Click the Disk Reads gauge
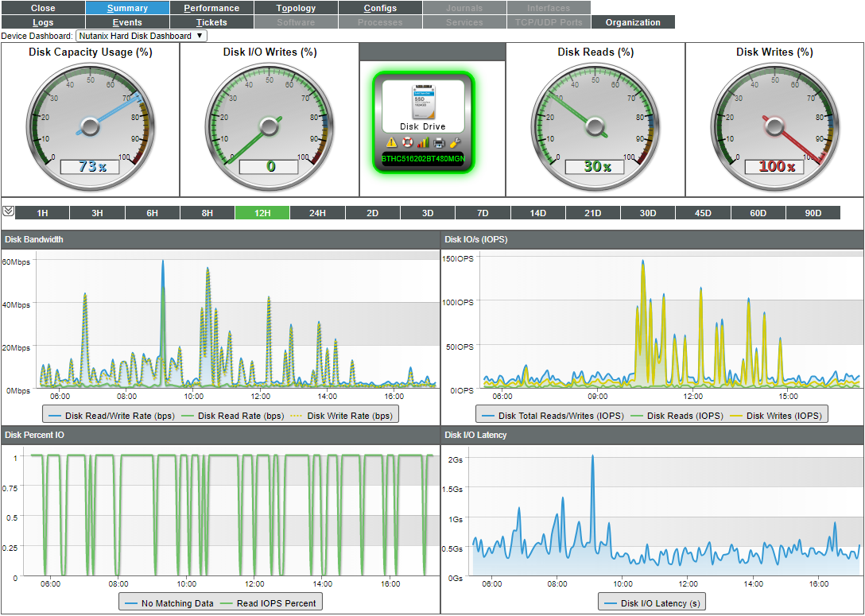This screenshot has width=865, height=616. click(595, 127)
